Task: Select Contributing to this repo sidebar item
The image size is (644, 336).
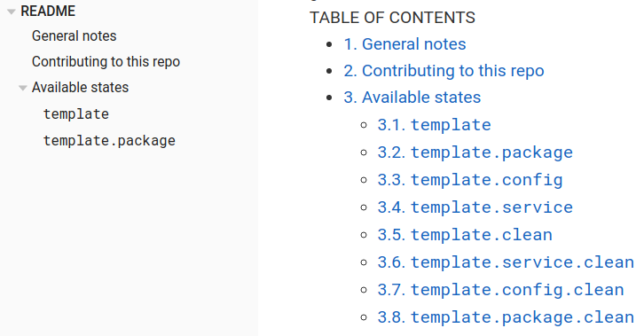Action: [106, 62]
